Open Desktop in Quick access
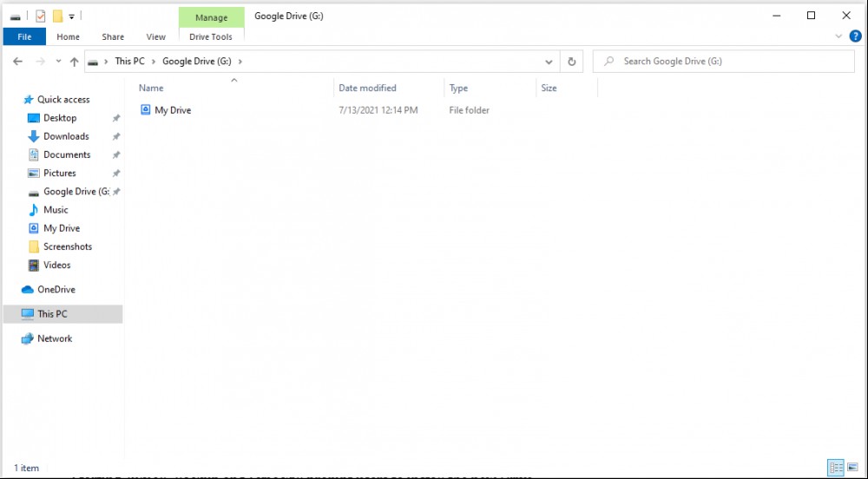 click(60, 118)
